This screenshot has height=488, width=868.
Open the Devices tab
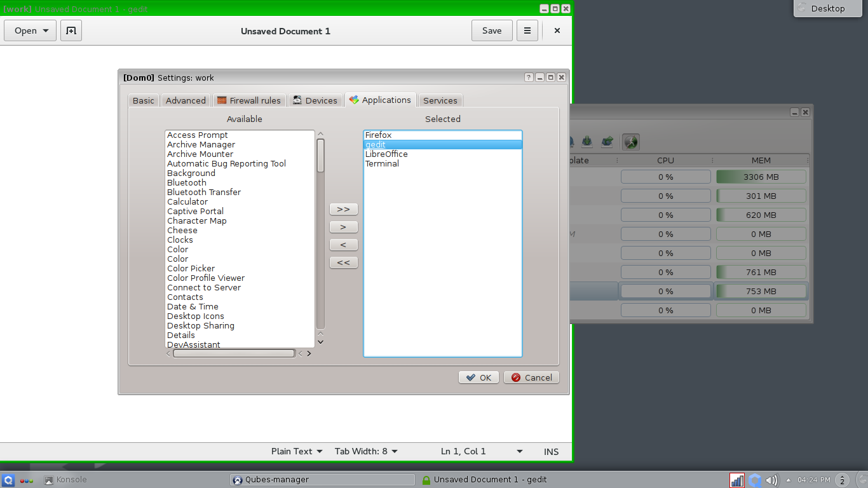(x=315, y=100)
